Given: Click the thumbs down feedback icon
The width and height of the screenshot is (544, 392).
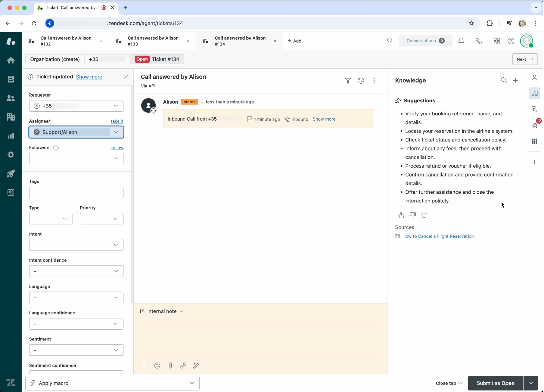Looking at the screenshot, I should pyautogui.click(x=413, y=215).
